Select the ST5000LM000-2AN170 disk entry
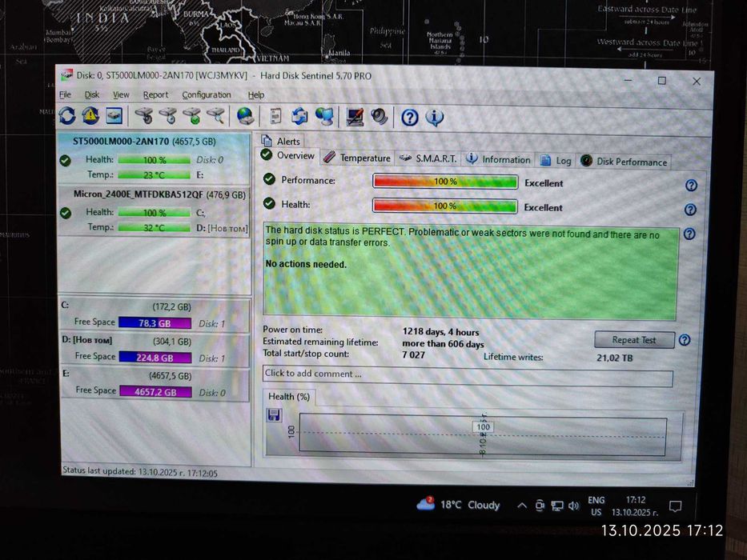Viewport: 747px width, 560px height. coord(155,158)
